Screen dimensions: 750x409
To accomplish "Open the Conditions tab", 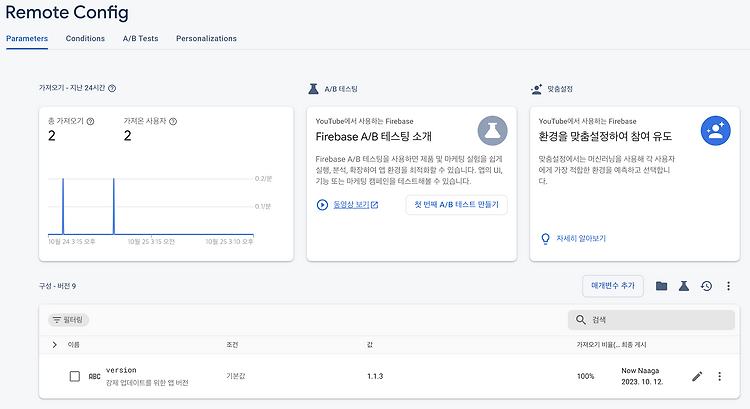I will tap(85, 39).
